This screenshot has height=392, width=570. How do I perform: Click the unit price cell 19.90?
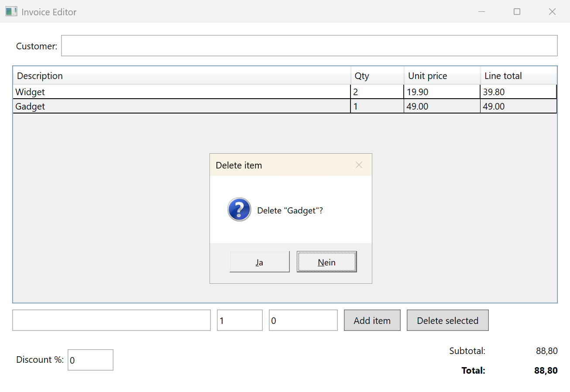pyautogui.click(x=442, y=92)
